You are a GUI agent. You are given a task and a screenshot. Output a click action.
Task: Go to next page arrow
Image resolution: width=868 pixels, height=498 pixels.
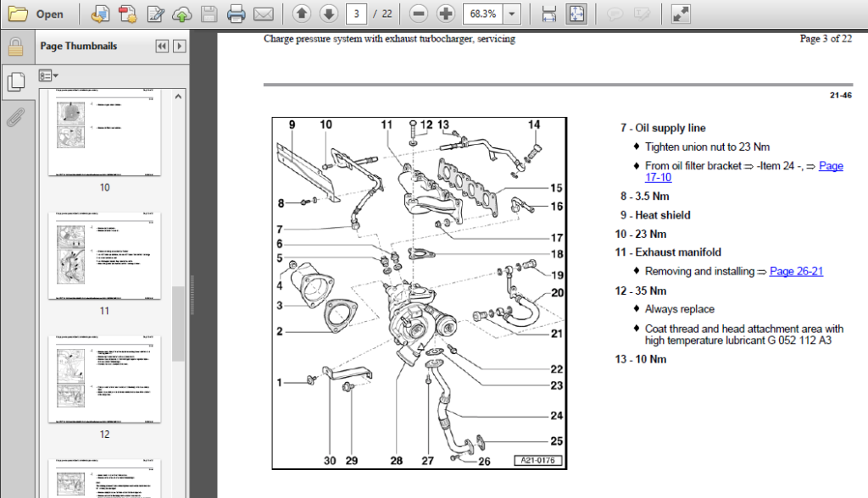(x=328, y=14)
